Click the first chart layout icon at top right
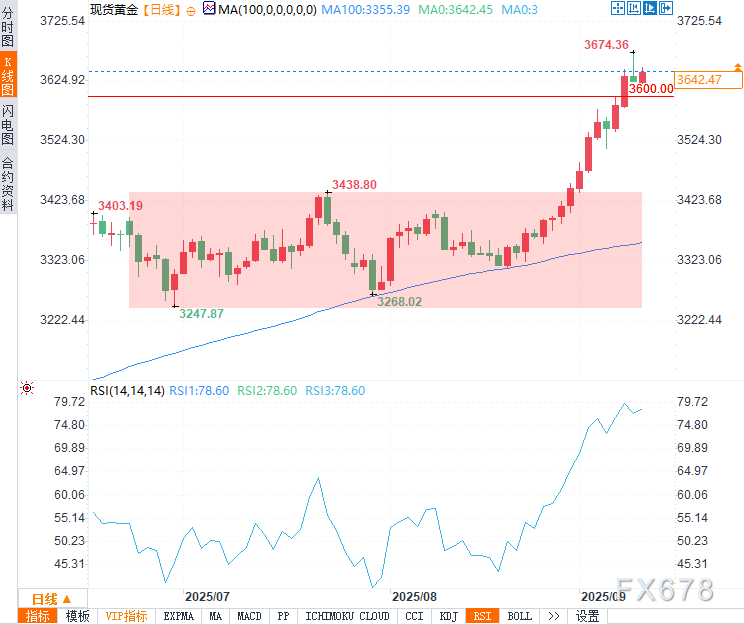 tap(618, 9)
